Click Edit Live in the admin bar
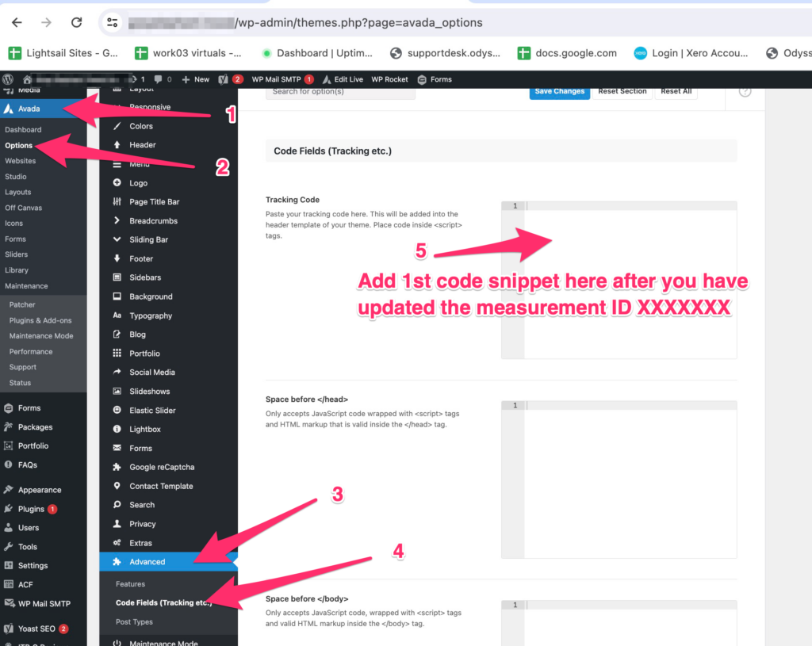The image size is (812, 646). 343,79
